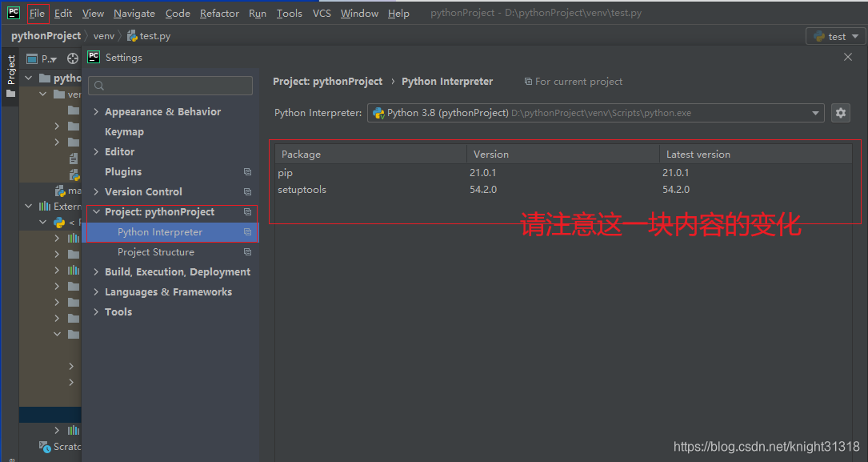Image resolution: width=868 pixels, height=462 pixels.
Task: Click the Python icon in interpreter combo box
Action: click(x=378, y=113)
